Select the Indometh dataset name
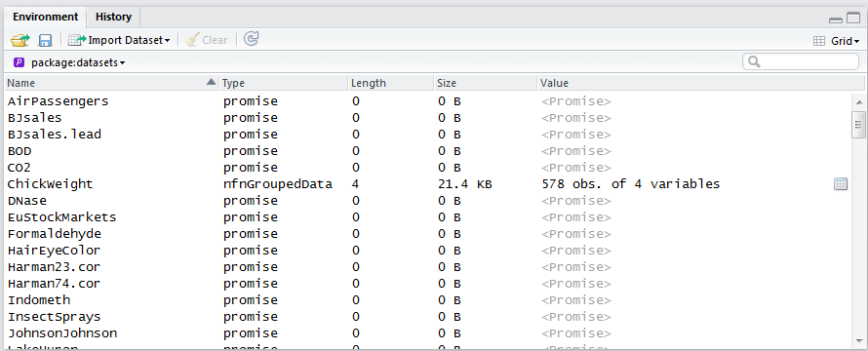868x351 pixels. (39, 300)
